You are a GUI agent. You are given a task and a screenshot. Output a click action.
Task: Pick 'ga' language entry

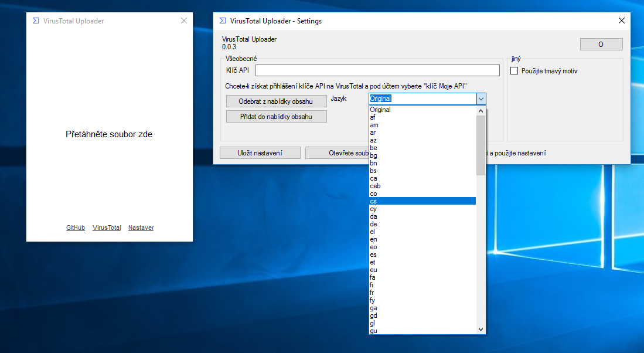(x=422, y=308)
